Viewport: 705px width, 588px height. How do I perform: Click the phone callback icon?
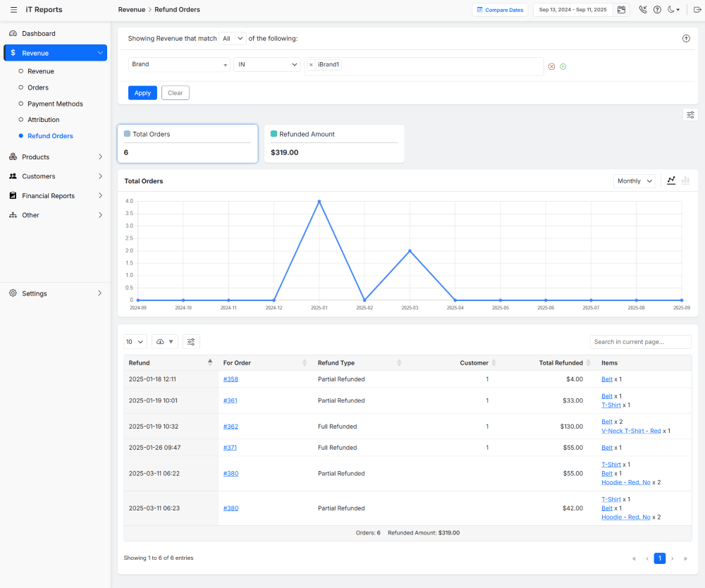(642, 10)
